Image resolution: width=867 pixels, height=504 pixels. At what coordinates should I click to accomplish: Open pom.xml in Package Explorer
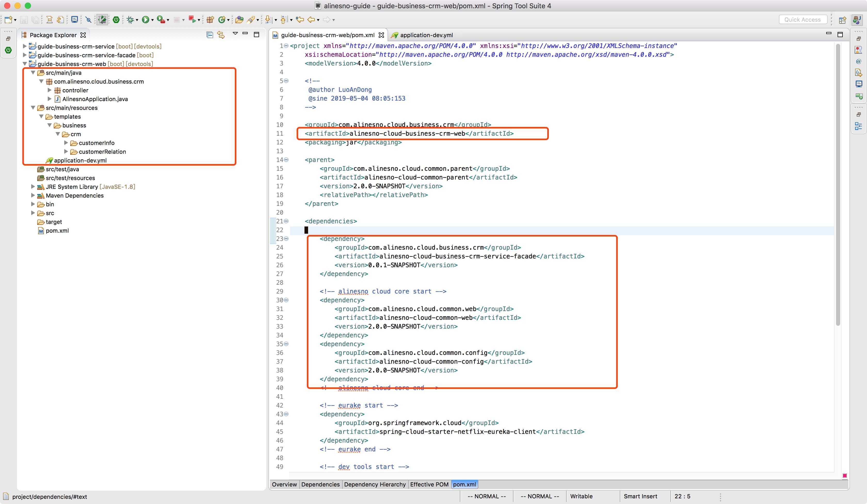(x=57, y=231)
